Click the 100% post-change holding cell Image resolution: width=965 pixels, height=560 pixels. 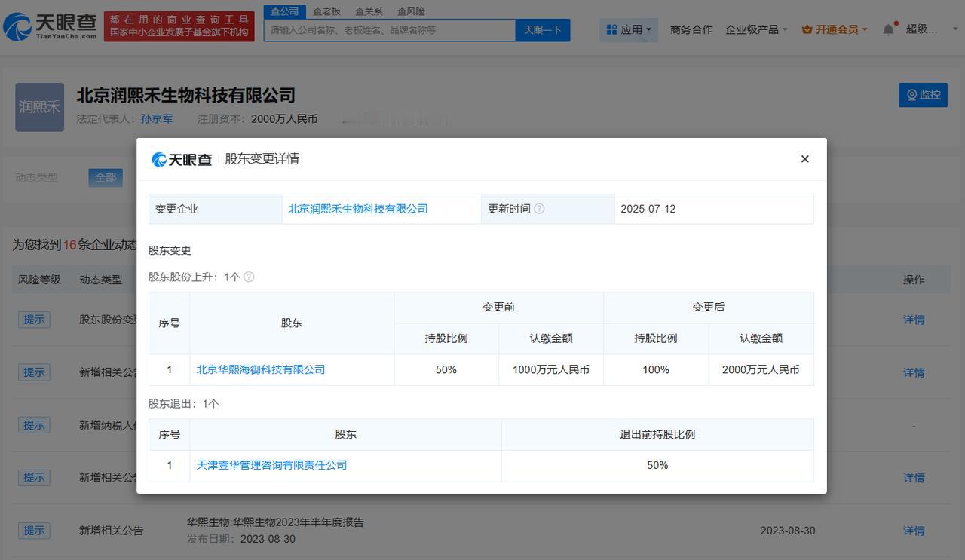click(656, 369)
